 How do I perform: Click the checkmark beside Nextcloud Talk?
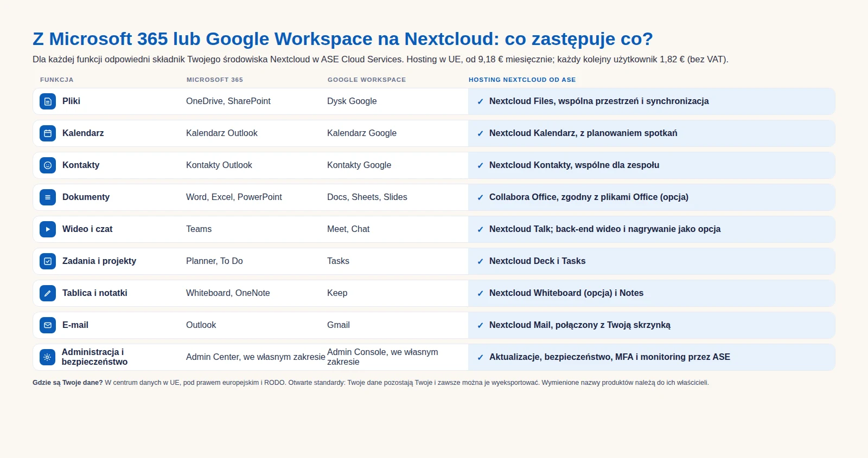tap(480, 229)
